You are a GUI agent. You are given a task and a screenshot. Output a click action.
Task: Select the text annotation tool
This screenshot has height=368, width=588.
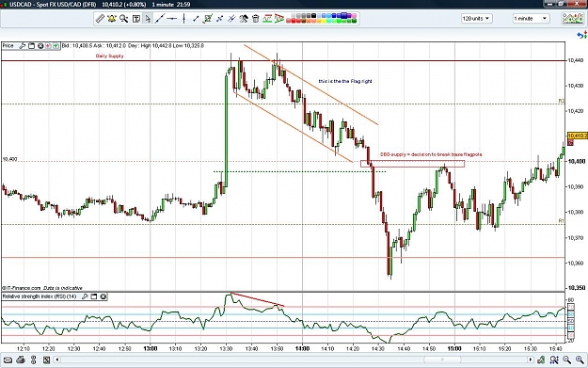[136, 19]
